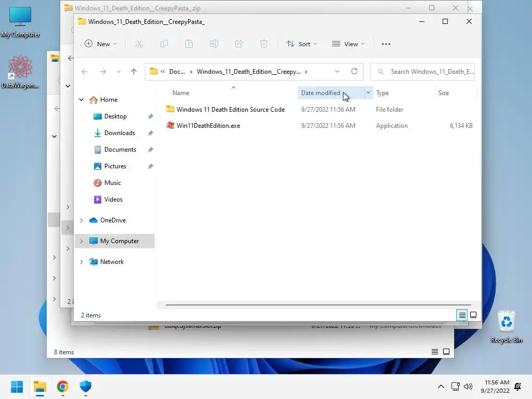Expand address bar history dropdown
This screenshot has height=399, width=532.
337,71
